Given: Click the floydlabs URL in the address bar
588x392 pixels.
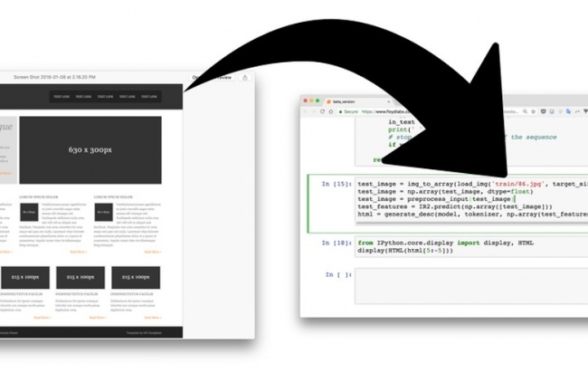Looking at the screenshot, I should click(386, 111).
